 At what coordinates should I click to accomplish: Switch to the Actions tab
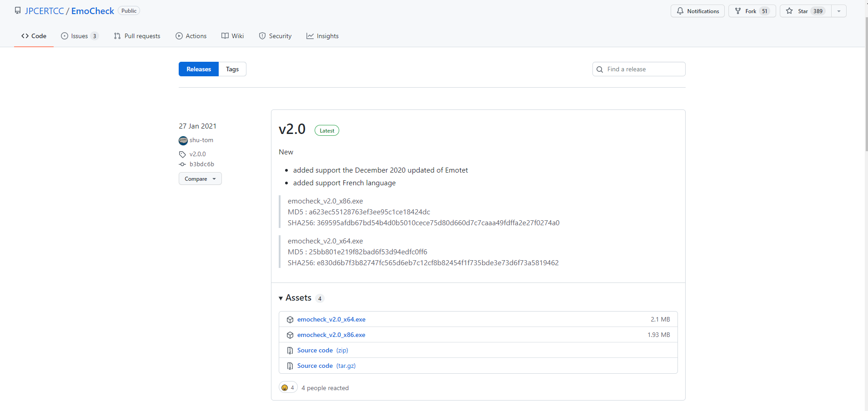(x=191, y=36)
